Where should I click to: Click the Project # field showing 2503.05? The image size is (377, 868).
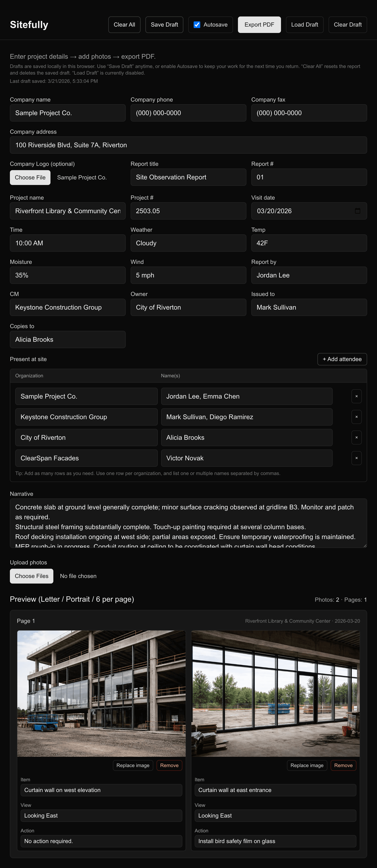[188, 211]
